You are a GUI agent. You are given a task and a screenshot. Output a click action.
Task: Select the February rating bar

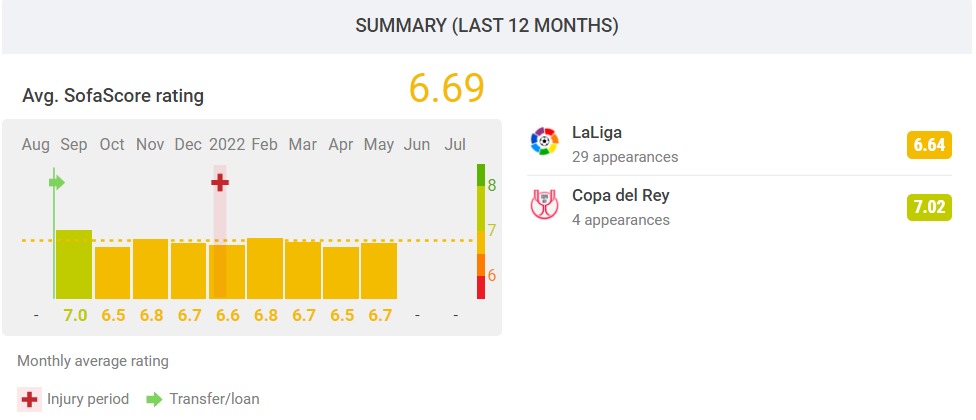[264, 269]
